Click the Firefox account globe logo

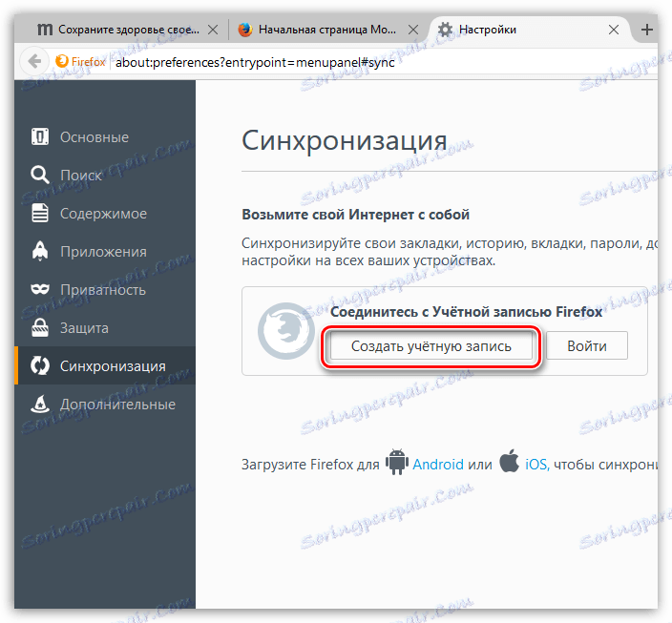point(285,331)
